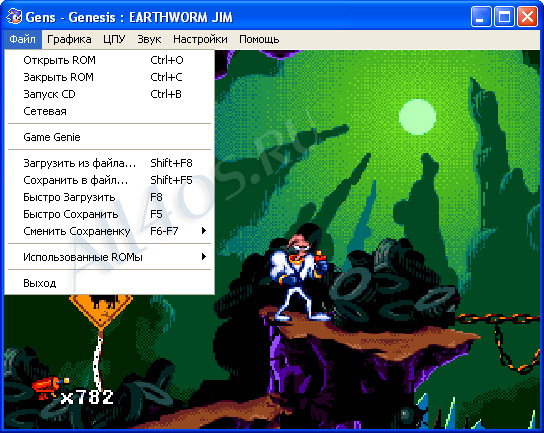
Task: Select Сохранить в файл... entry
Action: pyautogui.click(x=109, y=180)
